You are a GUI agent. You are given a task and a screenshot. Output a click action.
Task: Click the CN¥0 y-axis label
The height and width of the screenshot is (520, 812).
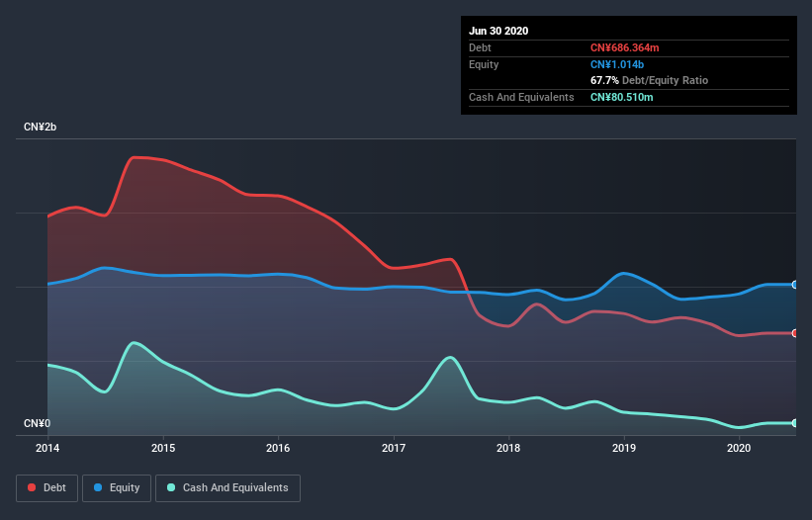pyautogui.click(x=38, y=423)
